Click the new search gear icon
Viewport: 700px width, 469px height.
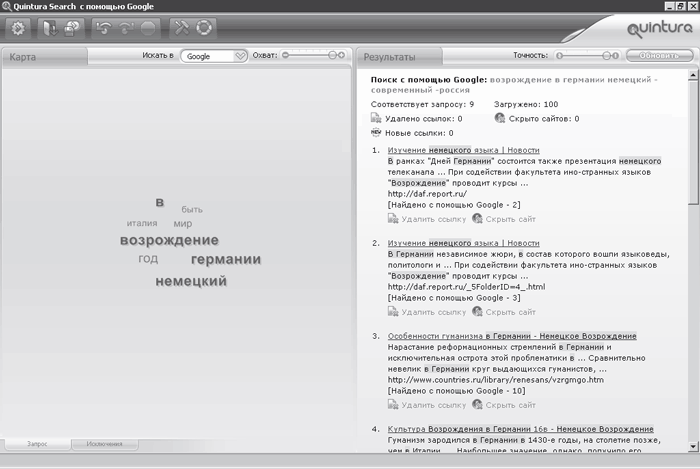coord(17,29)
